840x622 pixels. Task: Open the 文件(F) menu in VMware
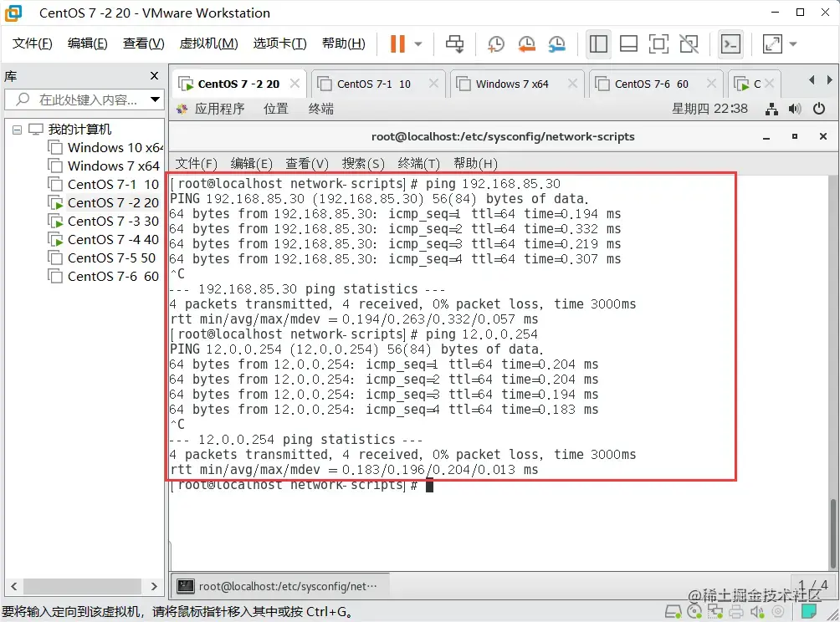32,43
